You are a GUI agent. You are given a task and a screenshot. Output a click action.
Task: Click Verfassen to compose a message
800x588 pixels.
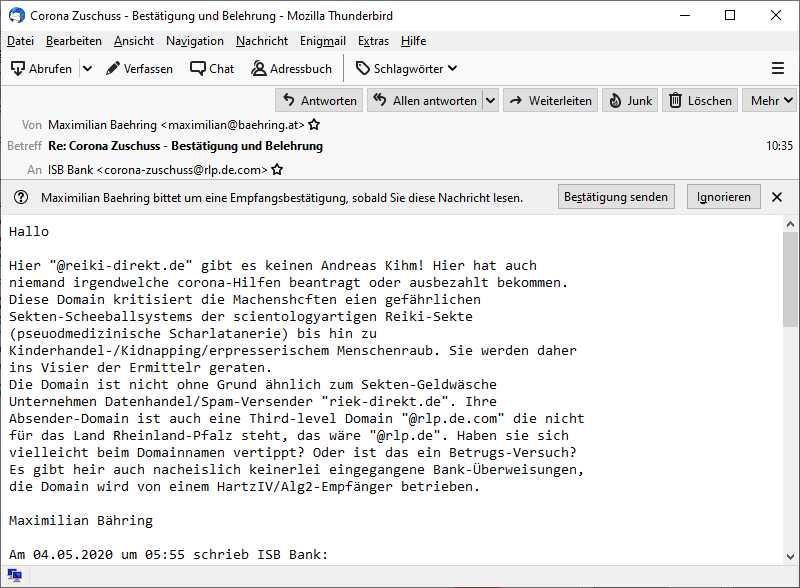139,68
